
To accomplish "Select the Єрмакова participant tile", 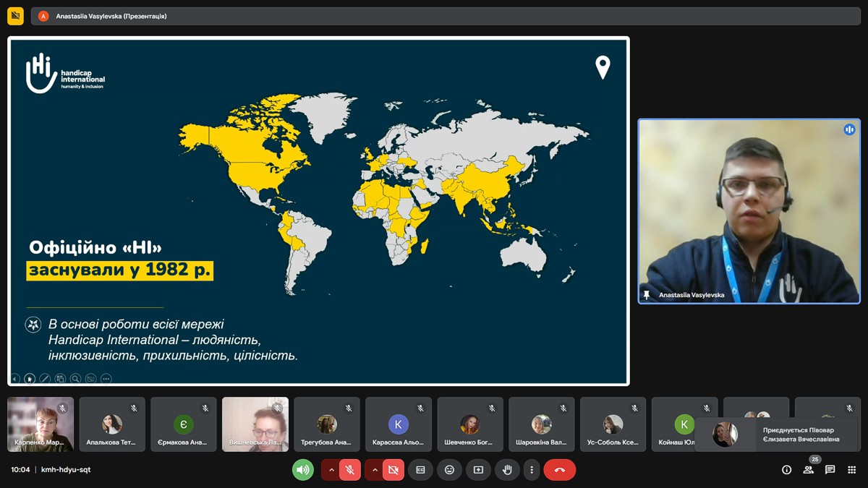I will pyautogui.click(x=184, y=424).
